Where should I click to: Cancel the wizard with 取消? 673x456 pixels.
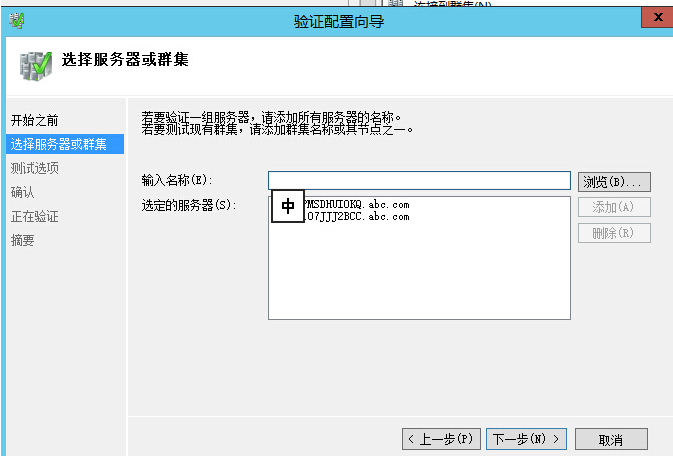pyautogui.click(x=611, y=439)
